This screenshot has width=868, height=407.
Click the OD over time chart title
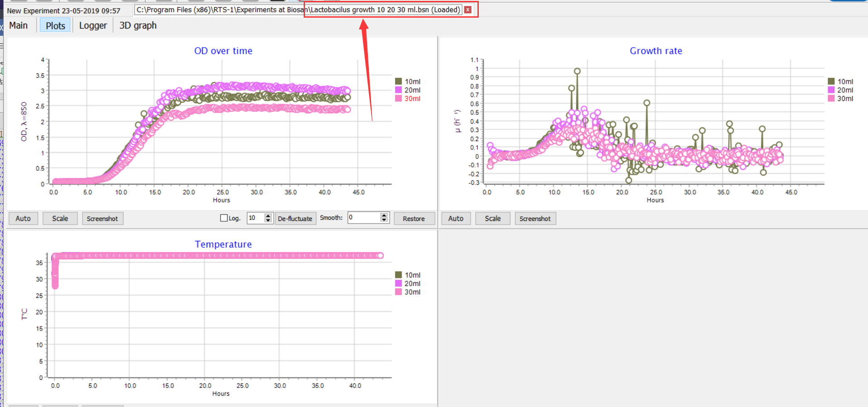pyautogui.click(x=223, y=51)
